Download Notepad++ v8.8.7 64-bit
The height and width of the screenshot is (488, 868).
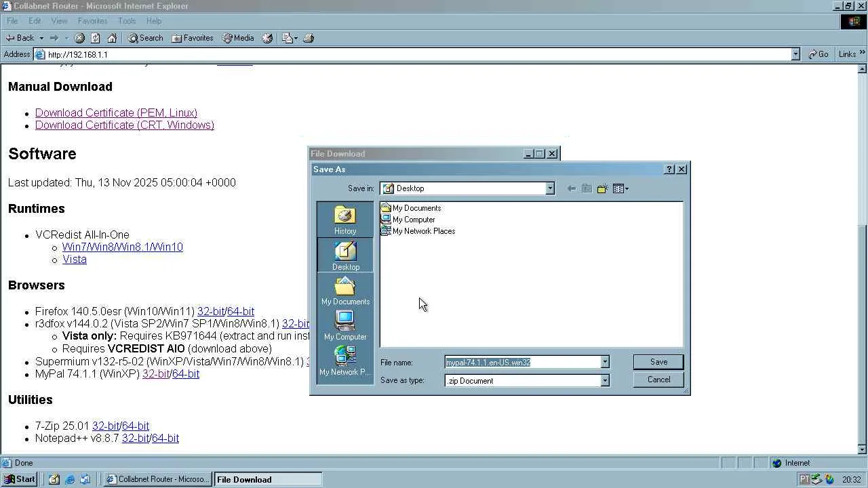[165, 438]
